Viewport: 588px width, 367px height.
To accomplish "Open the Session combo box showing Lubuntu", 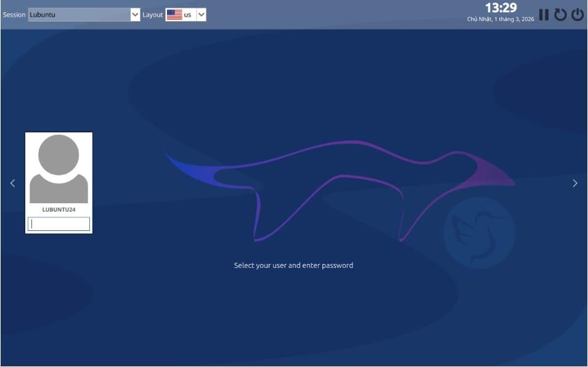I will [x=80, y=14].
